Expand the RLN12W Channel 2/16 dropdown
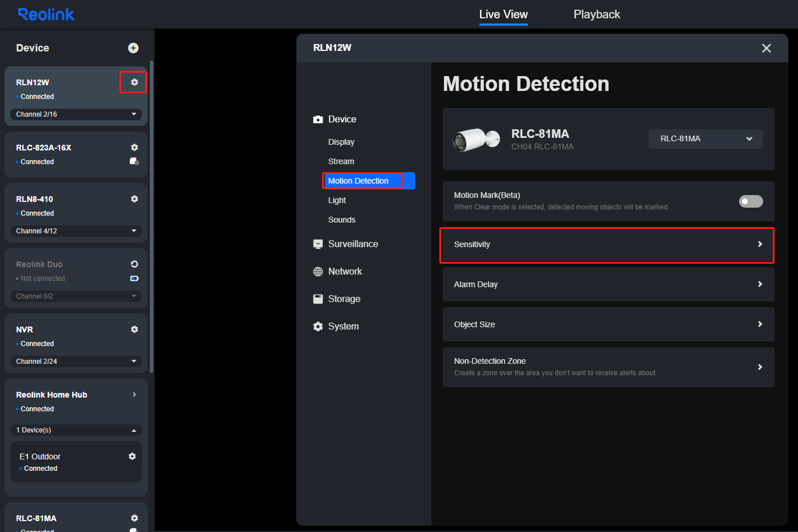The image size is (798, 532). [76, 114]
